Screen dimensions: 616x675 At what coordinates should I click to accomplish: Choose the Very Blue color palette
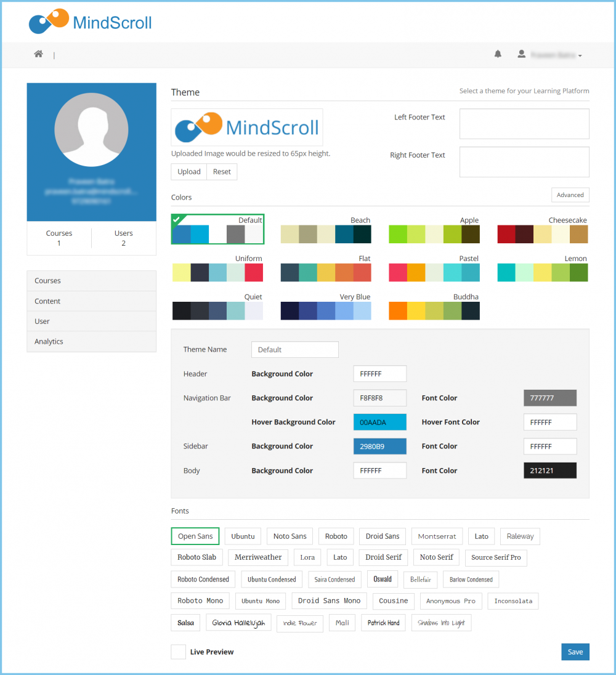tap(326, 306)
